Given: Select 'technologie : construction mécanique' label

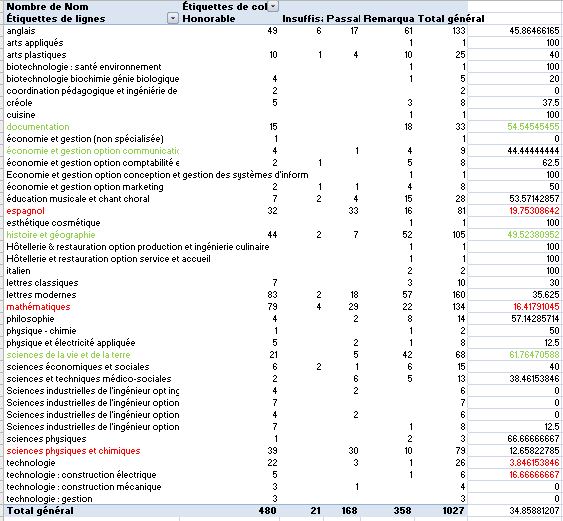Looking at the screenshot, I should tap(84, 487).
